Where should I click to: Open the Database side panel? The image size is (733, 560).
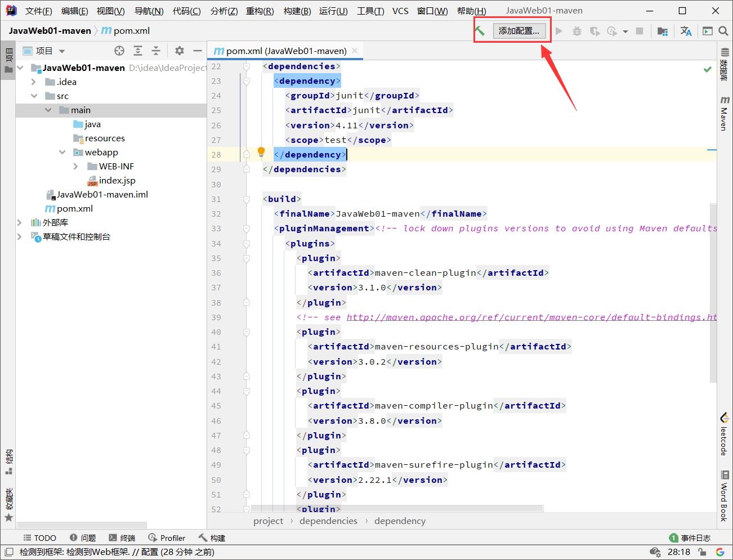[724, 65]
